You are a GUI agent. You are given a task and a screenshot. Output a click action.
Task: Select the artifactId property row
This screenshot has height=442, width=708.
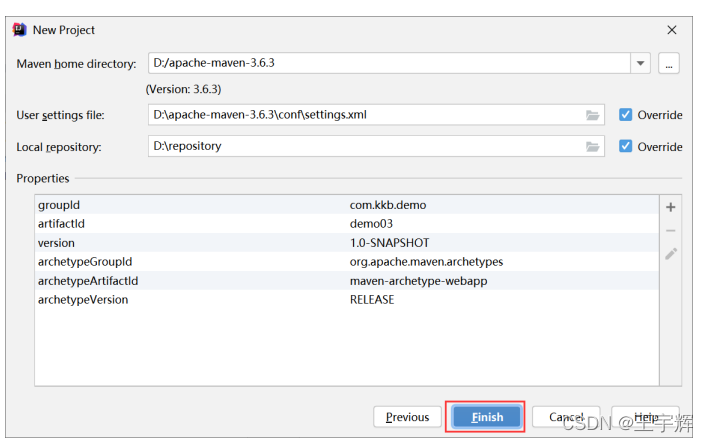coord(346,223)
